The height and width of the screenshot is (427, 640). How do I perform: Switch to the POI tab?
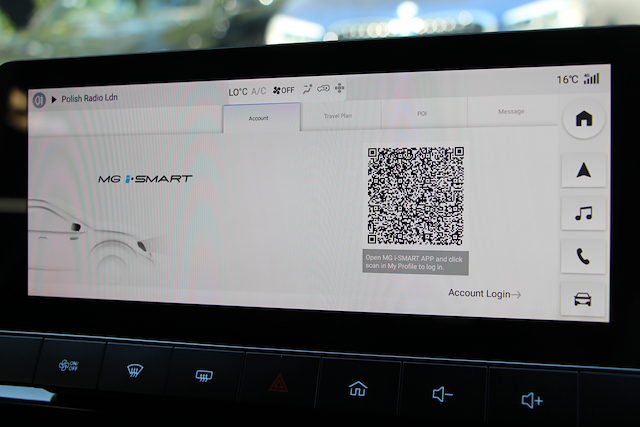pyautogui.click(x=422, y=114)
